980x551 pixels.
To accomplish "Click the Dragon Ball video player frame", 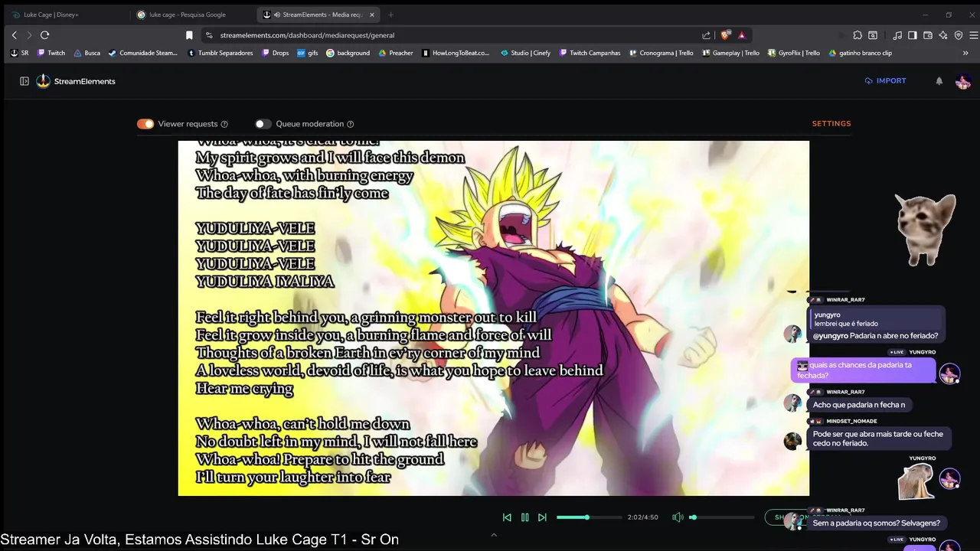I will tap(494, 318).
